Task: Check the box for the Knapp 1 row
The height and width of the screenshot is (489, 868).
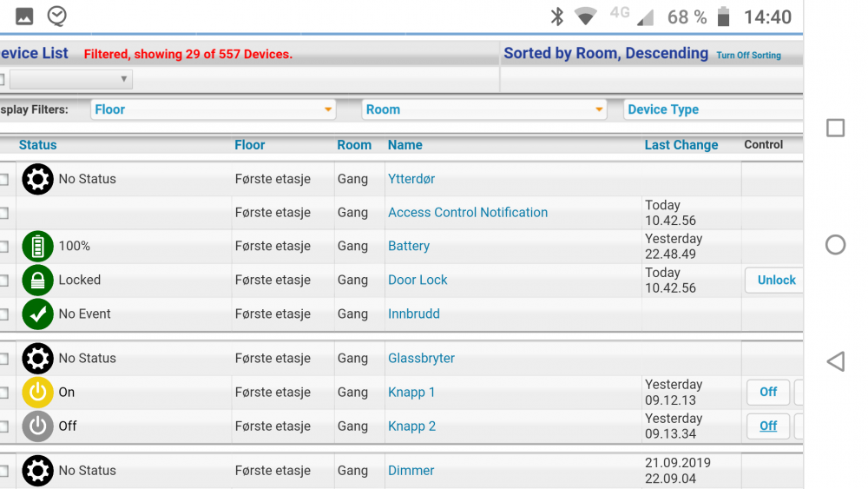Action: click(3, 393)
